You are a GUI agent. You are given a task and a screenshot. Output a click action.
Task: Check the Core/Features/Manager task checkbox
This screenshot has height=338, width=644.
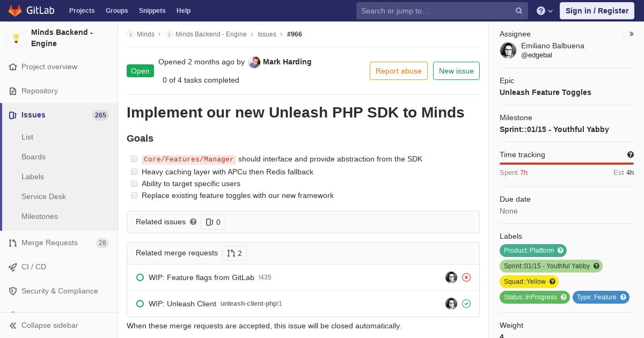point(134,159)
